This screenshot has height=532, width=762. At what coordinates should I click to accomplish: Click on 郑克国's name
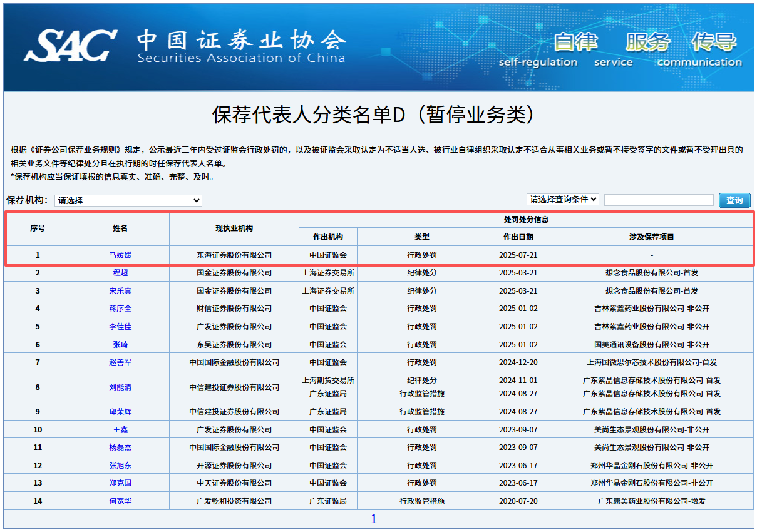click(x=120, y=483)
